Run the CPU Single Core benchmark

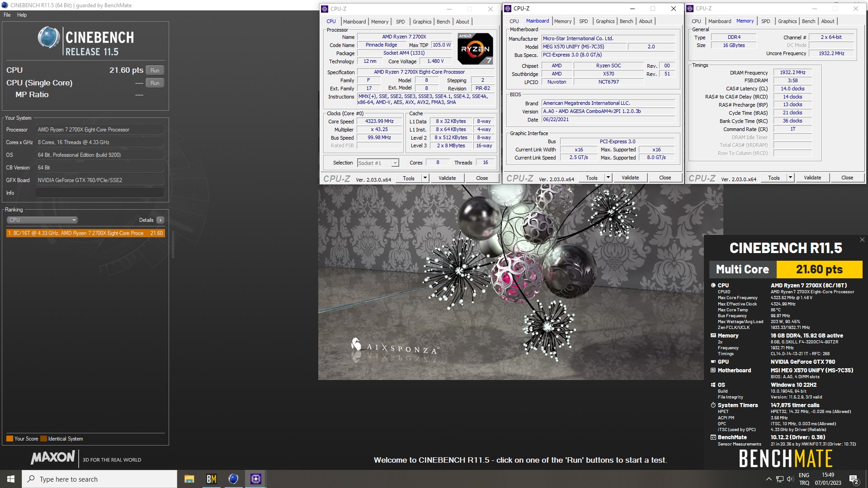tap(155, 83)
